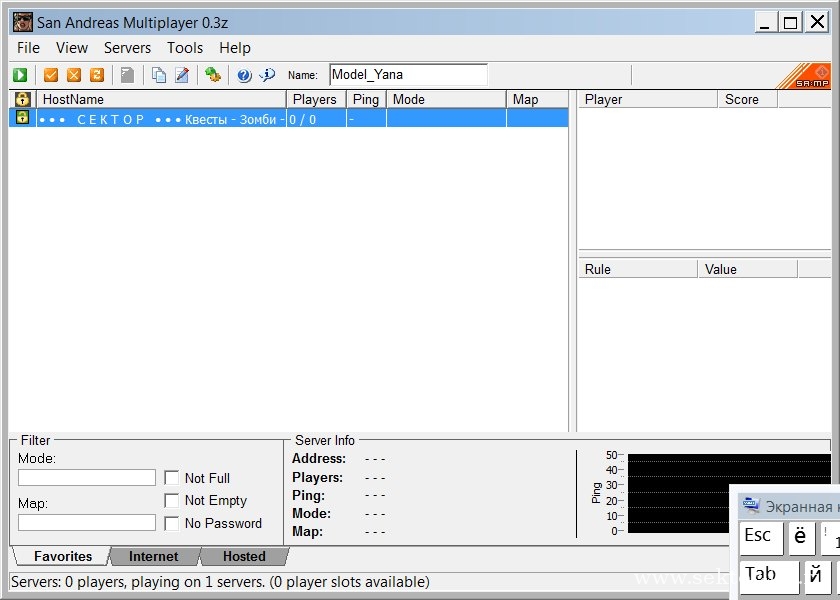The width and height of the screenshot is (840, 600).
Task: Maximize the San Andreas Multiplayer window
Action: pyautogui.click(x=791, y=22)
